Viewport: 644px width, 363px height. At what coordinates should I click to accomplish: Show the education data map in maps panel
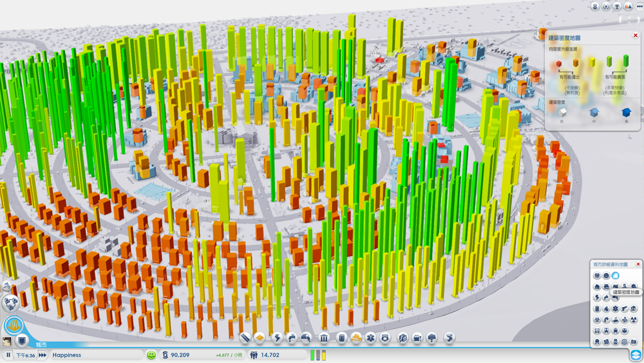(x=634, y=309)
